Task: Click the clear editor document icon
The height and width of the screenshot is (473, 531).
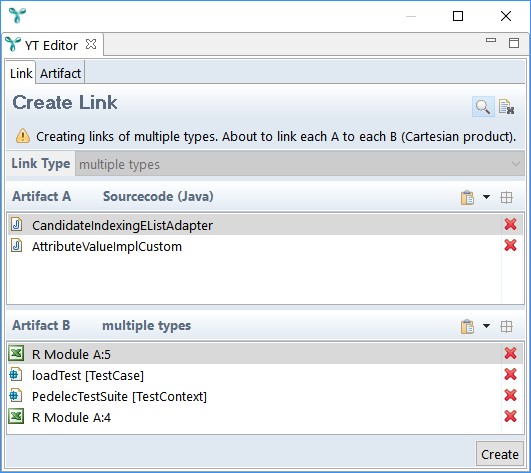Action: [507, 107]
